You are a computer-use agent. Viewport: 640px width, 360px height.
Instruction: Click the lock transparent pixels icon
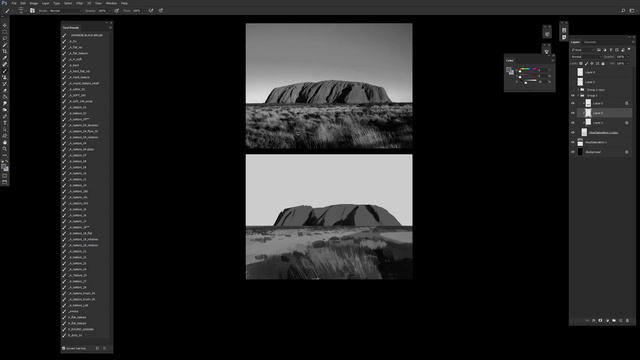point(581,63)
